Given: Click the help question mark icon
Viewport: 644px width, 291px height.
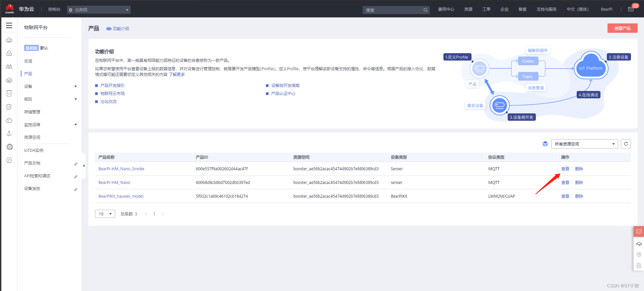Looking at the screenshot, I should pos(639,255).
